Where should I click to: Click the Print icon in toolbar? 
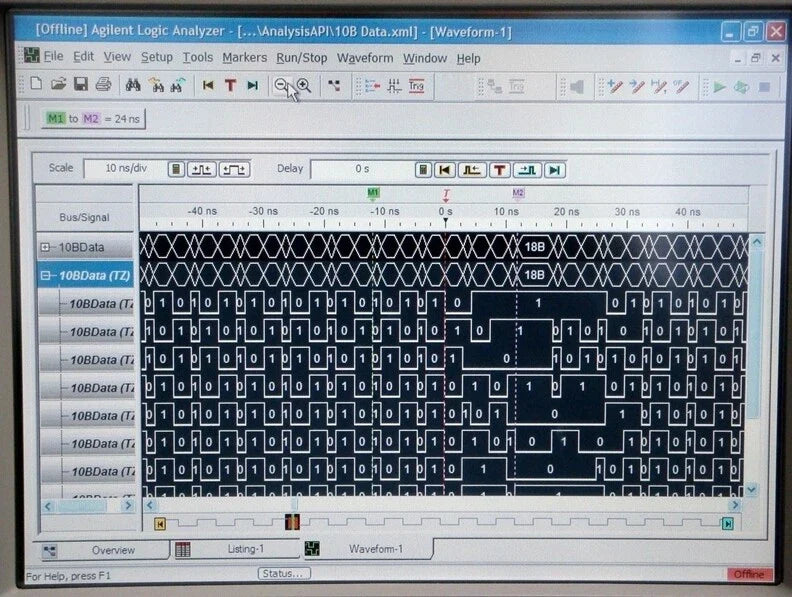pyautogui.click(x=104, y=84)
